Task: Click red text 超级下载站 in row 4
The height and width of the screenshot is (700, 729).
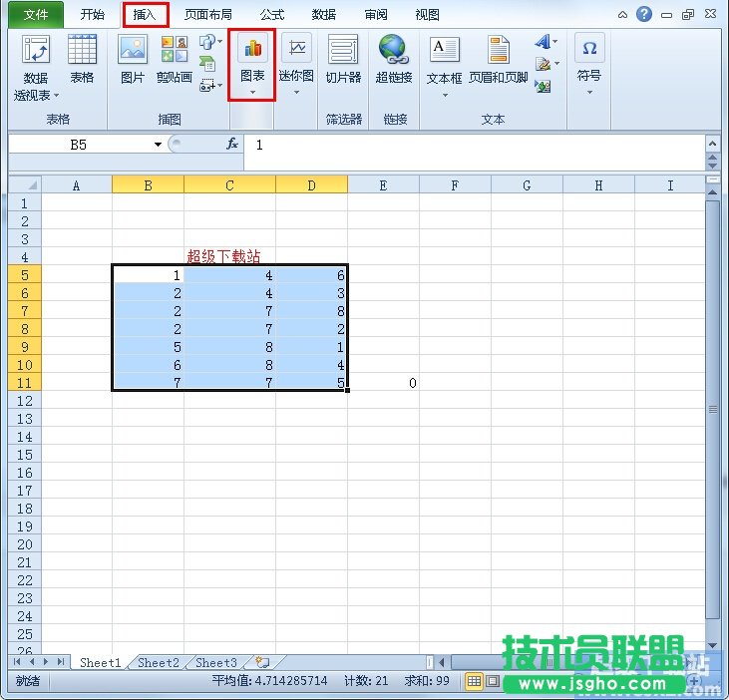Action: pos(223,256)
